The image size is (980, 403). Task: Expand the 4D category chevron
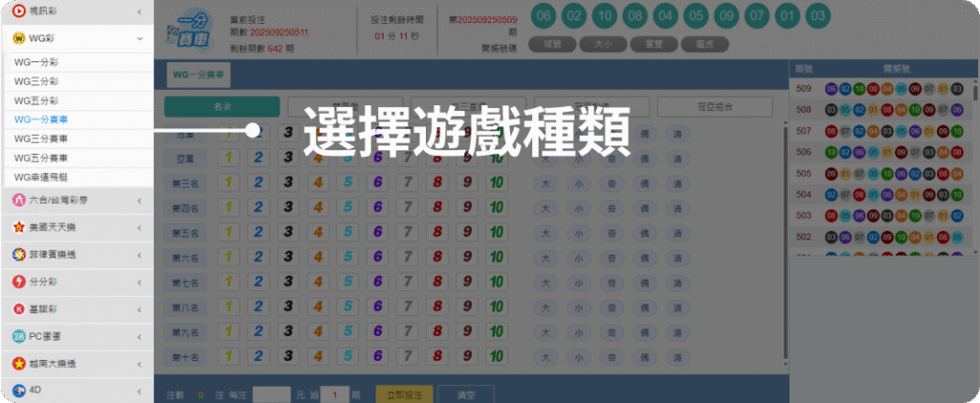140,391
